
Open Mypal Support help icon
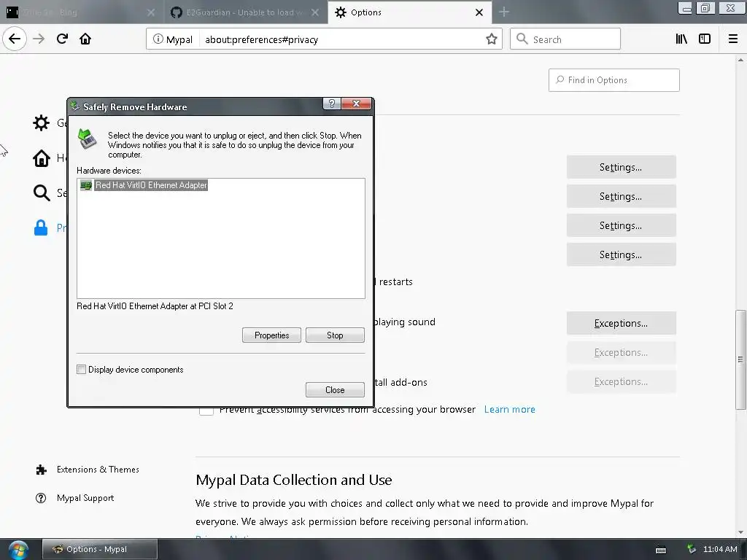point(41,498)
